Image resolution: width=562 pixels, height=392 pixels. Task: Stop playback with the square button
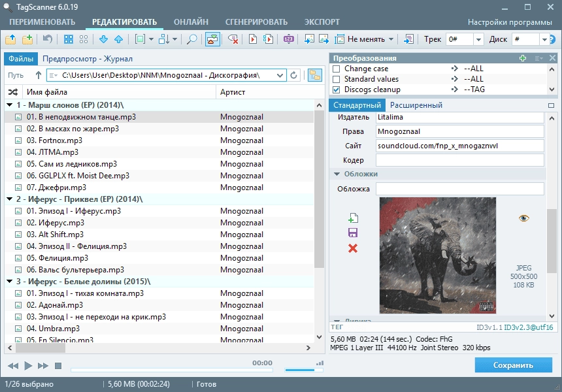point(58,365)
